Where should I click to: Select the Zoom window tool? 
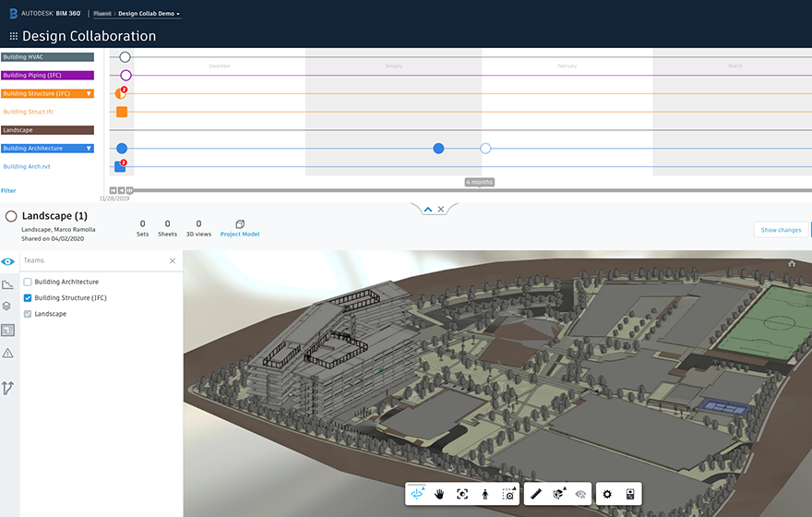click(x=508, y=494)
